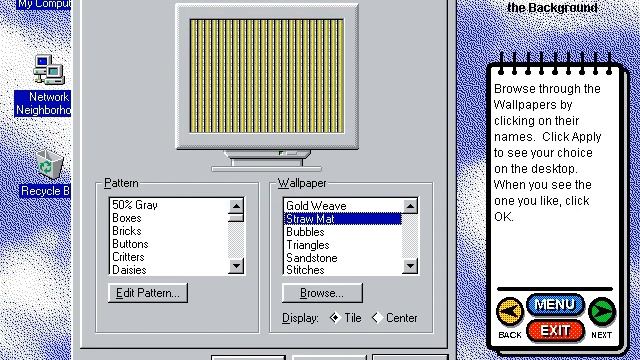Click Wallpaper list scroll-down arrow
This screenshot has width=640, height=360.
tap(410, 266)
